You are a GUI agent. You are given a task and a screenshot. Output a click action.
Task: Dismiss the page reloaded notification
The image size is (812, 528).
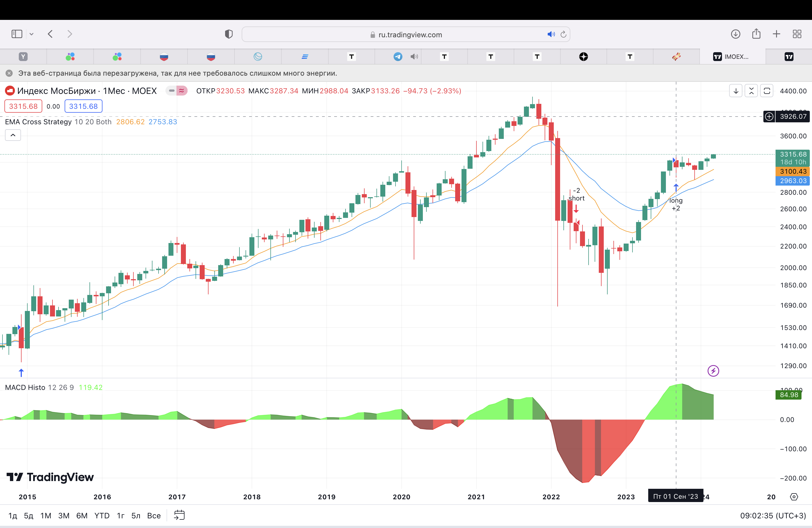click(x=9, y=73)
